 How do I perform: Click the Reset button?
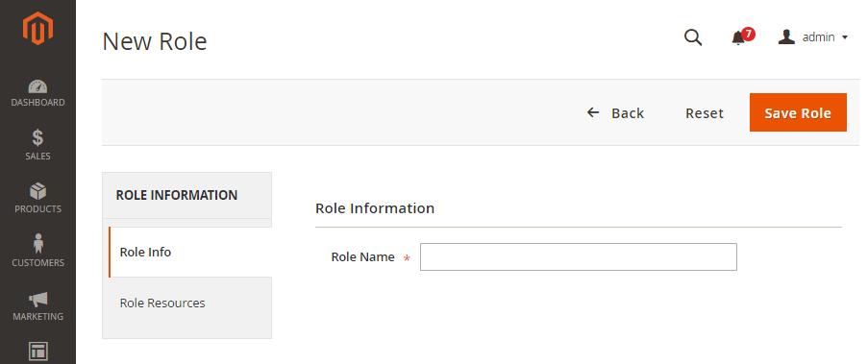(705, 113)
